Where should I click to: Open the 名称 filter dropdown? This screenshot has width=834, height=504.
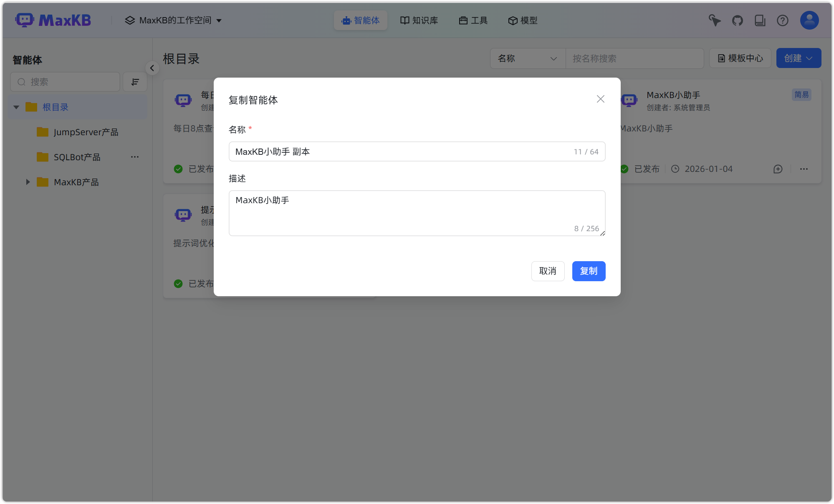[527, 58]
